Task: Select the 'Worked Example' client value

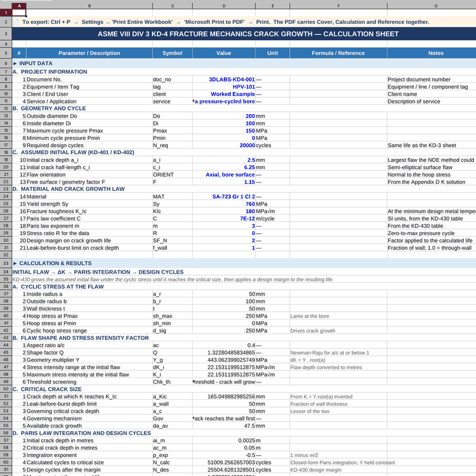Action: (224, 94)
